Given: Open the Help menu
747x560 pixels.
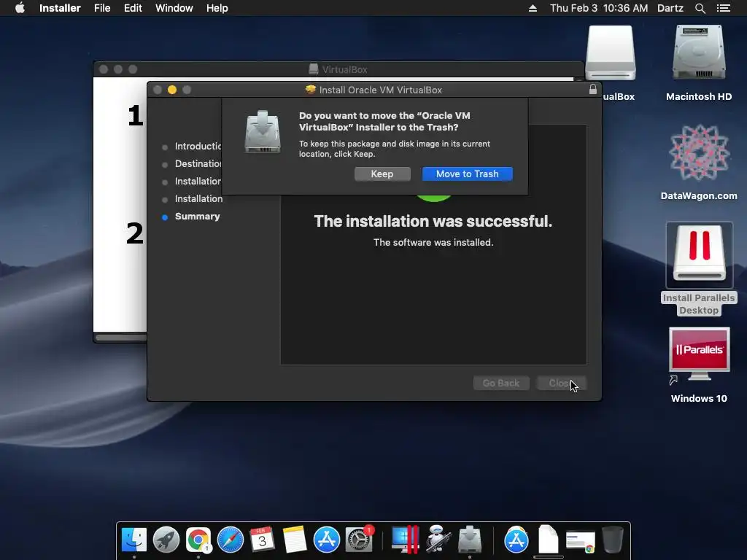Looking at the screenshot, I should pyautogui.click(x=217, y=8).
